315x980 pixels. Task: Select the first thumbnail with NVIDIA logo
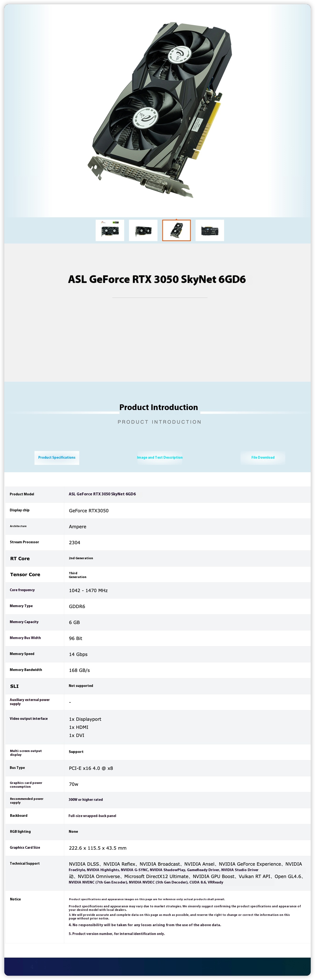tap(110, 230)
